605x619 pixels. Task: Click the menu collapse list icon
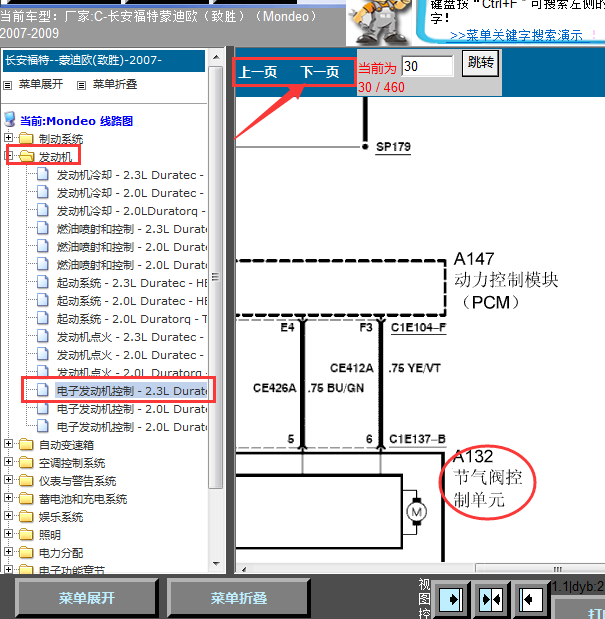tap(81, 85)
